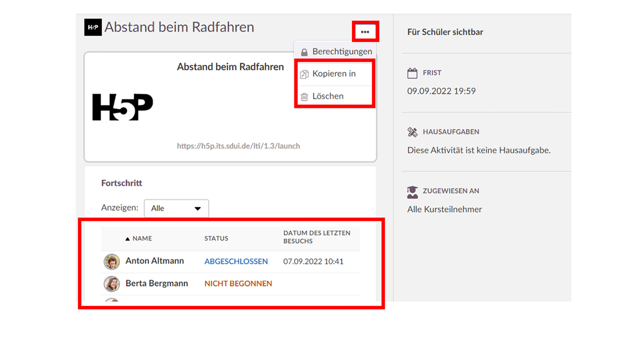Select Berechtigungen from the context menu

(342, 52)
